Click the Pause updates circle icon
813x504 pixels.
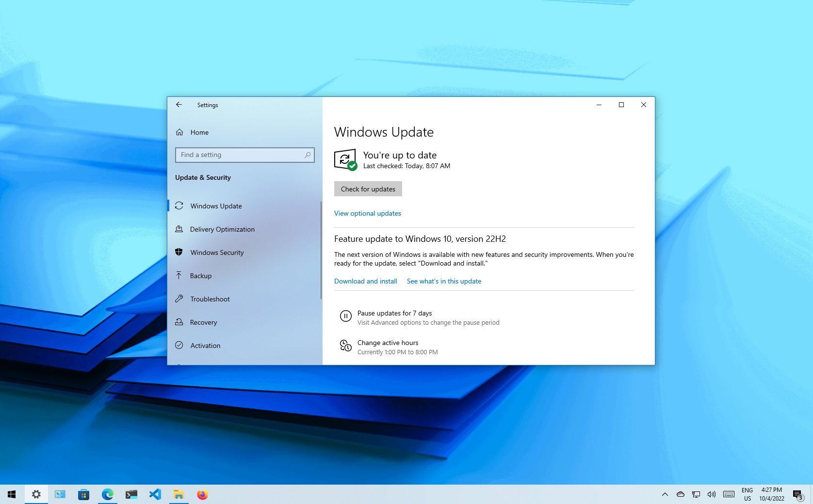coord(345,316)
